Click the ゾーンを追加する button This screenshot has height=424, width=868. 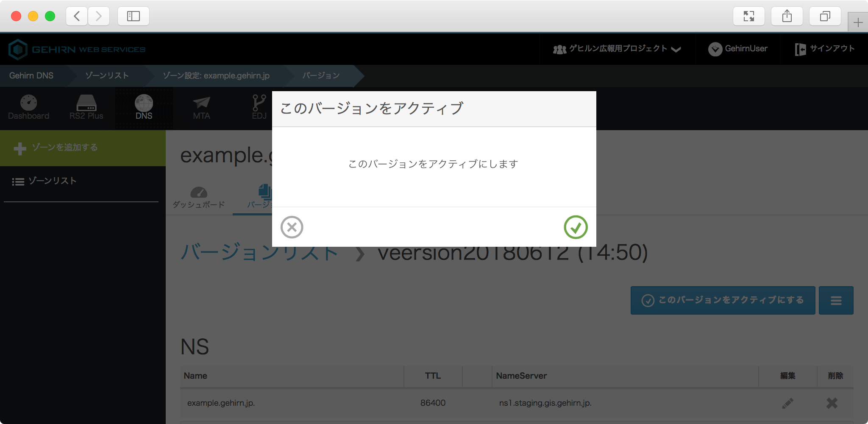(56, 148)
